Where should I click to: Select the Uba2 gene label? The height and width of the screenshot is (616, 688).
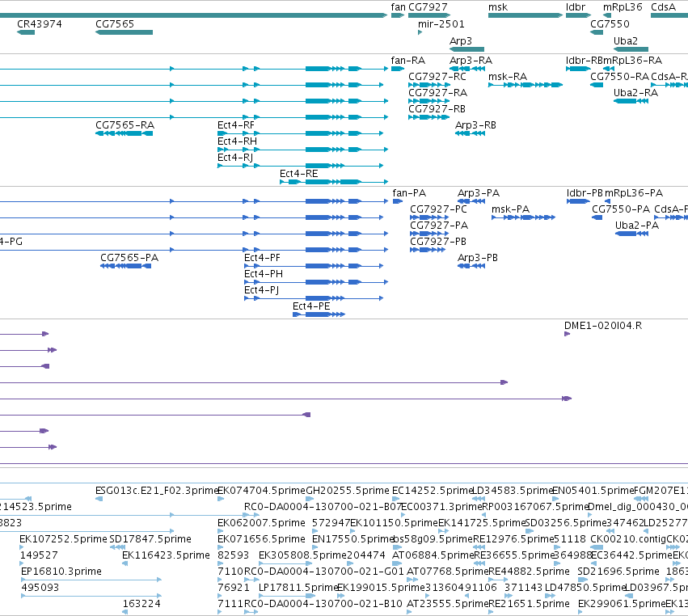click(626, 40)
